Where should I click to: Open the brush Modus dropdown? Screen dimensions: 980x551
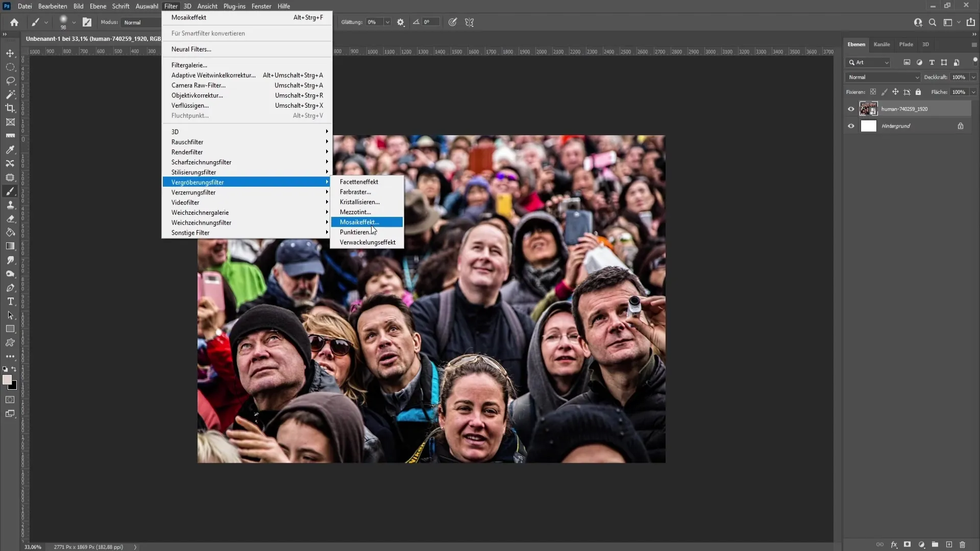(141, 22)
